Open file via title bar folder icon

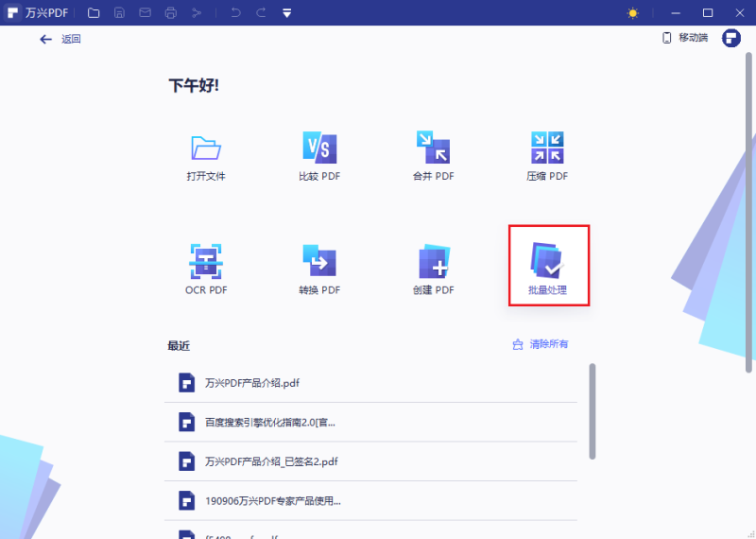(x=94, y=13)
